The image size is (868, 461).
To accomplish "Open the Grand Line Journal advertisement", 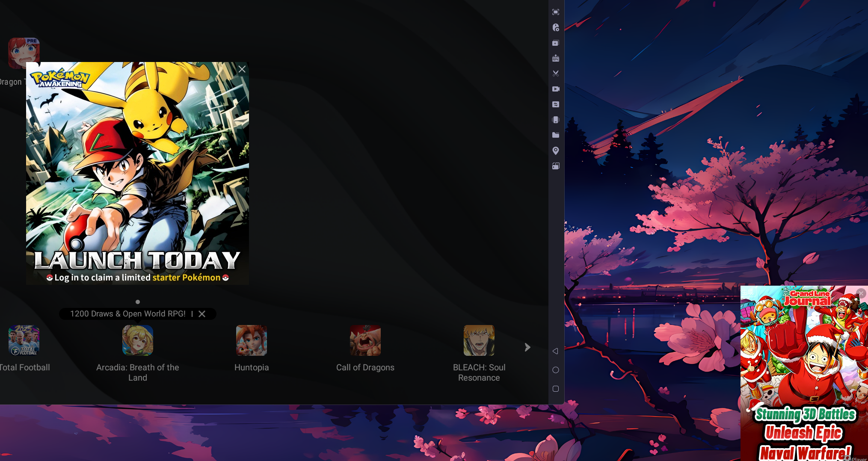I will click(x=804, y=373).
